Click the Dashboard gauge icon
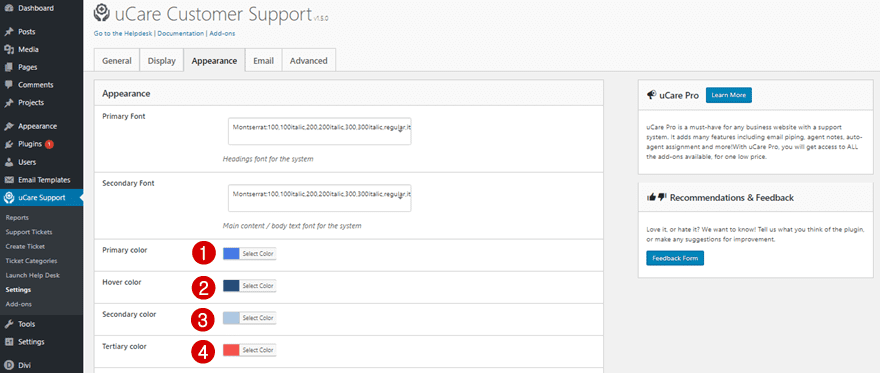The width and height of the screenshot is (880, 373). [x=8, y=8]
